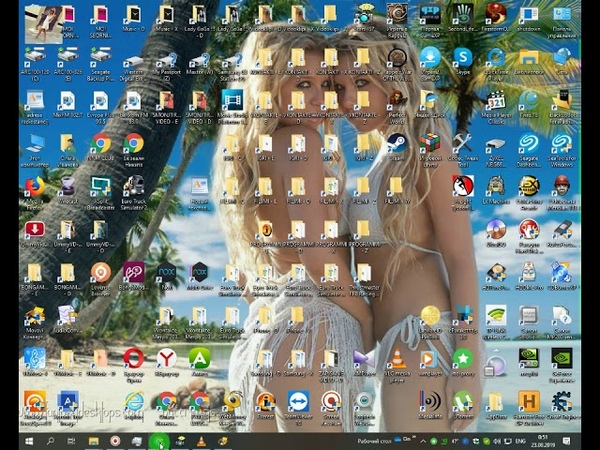Click the Opera browser desktop icon
Viewport: 600px width, 450px height.
tap(133, 357)
